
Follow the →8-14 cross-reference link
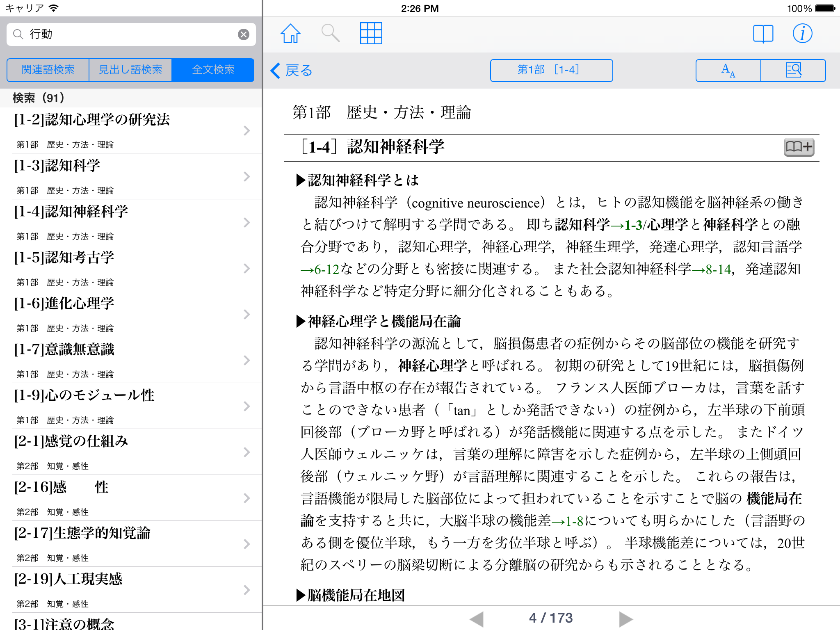coord(712,269)
